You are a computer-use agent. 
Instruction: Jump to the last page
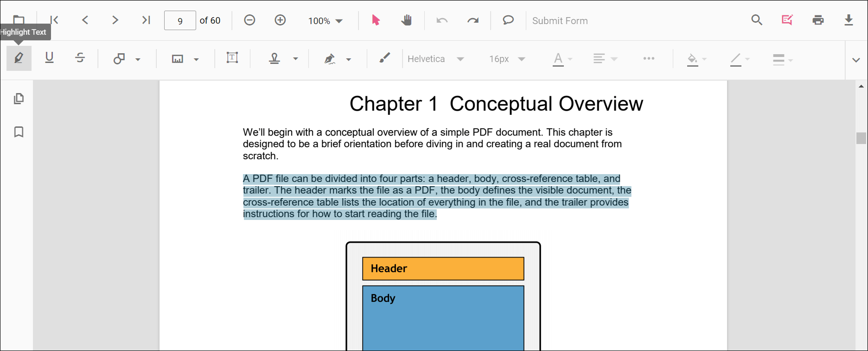146,20
